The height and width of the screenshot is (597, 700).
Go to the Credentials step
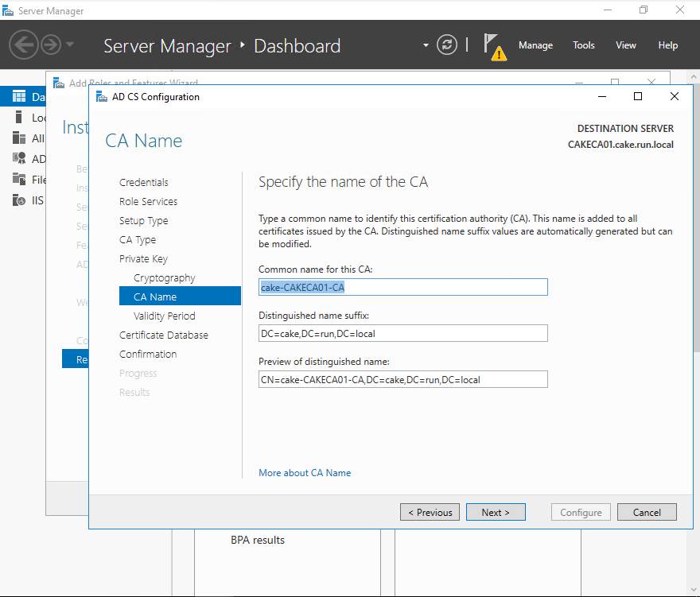[144, 182]
